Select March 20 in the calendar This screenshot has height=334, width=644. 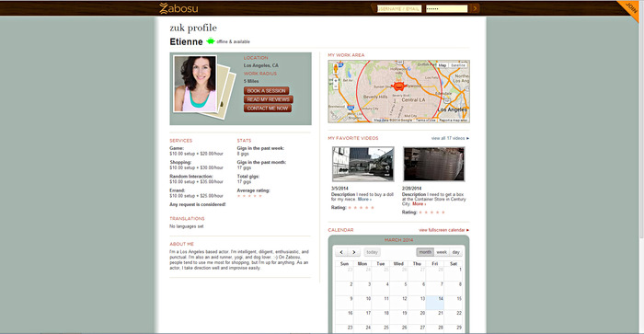point(417,317)
